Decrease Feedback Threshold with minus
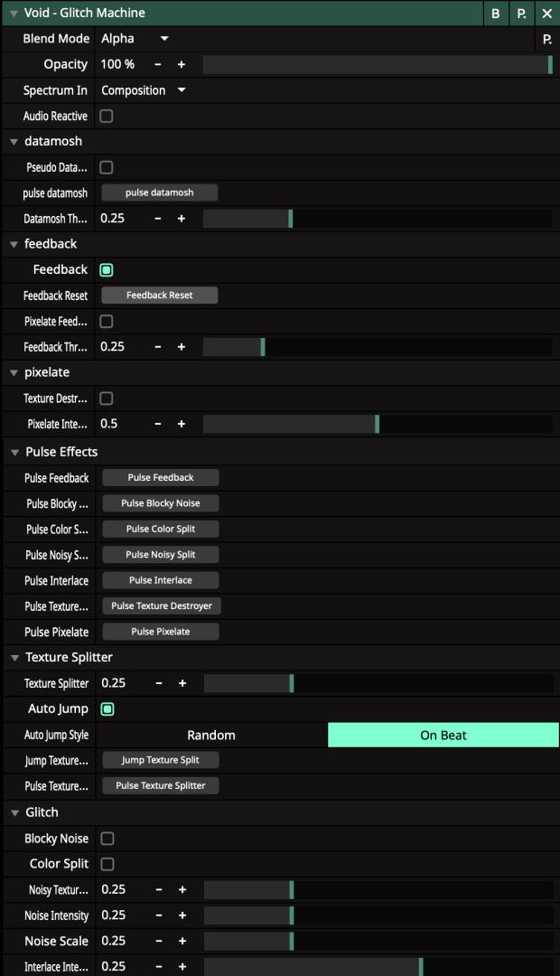The width and height of the screenshot is (560, 976). (158, 347)
